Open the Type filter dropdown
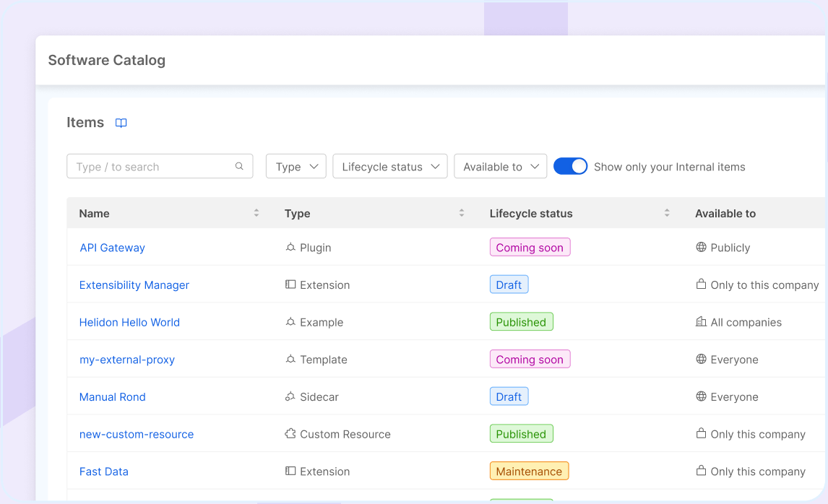This screenshot has height=504, width=828. [x=296, y=166]
